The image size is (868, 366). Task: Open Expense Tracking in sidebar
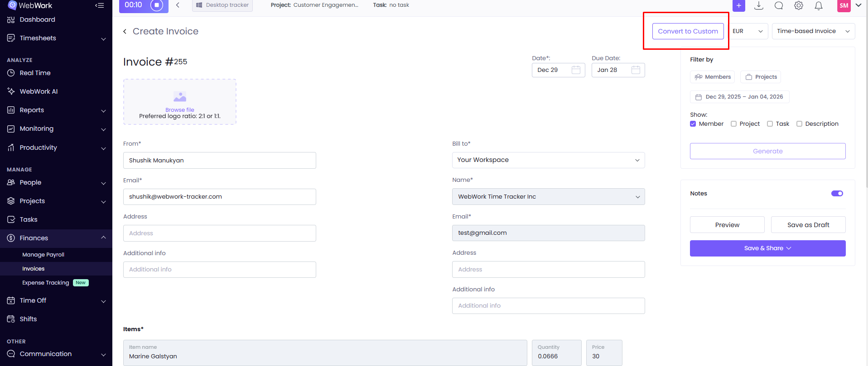click(x=46, y=283)
